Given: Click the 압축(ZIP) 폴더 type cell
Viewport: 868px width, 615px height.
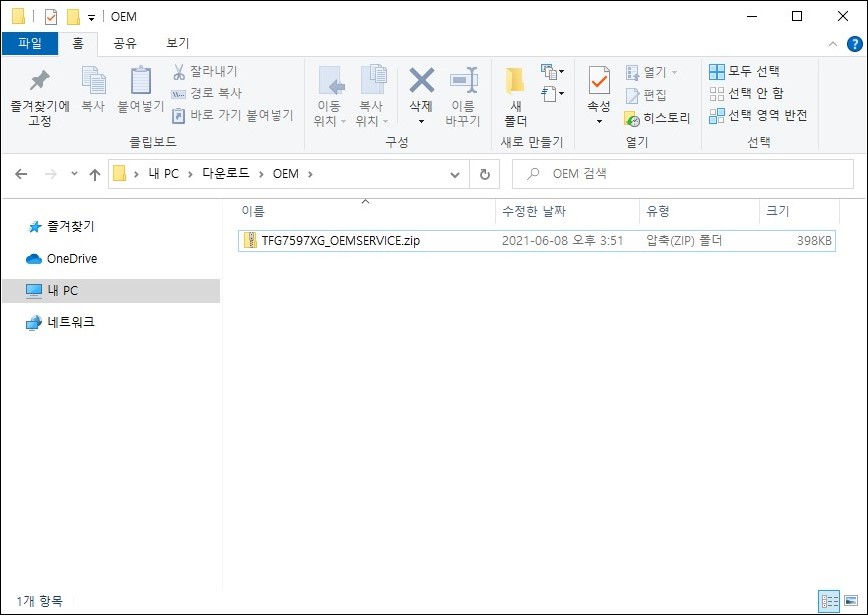Looking at the screenshot, I should [x=684, y=241].
